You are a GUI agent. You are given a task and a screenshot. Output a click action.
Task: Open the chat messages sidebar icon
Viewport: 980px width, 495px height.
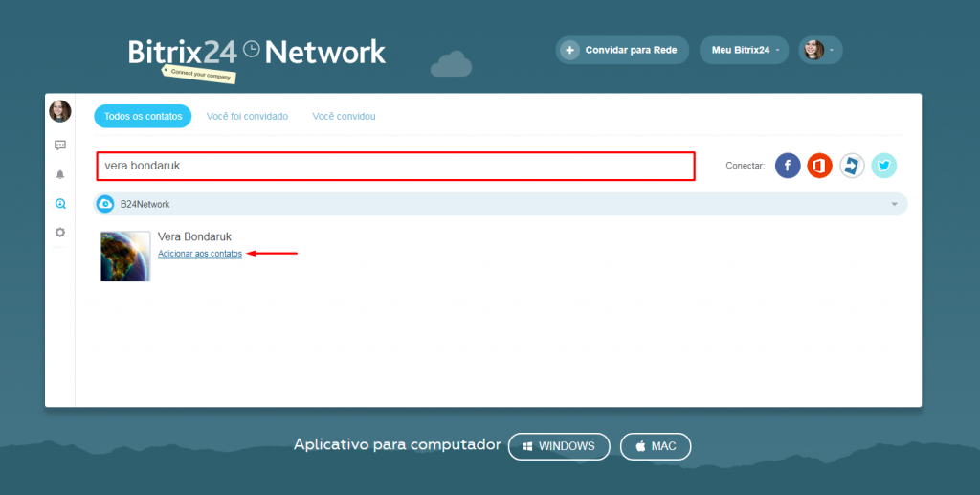tap(60, 145)
